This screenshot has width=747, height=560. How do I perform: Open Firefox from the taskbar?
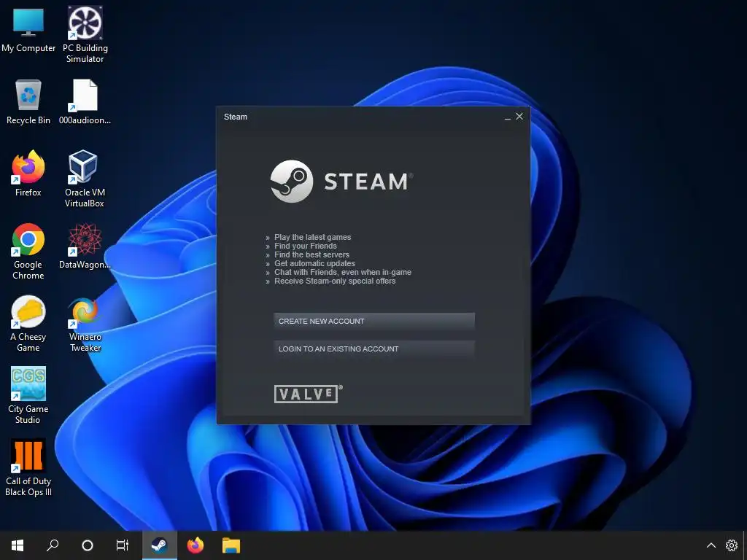click(x=196, y=545)
